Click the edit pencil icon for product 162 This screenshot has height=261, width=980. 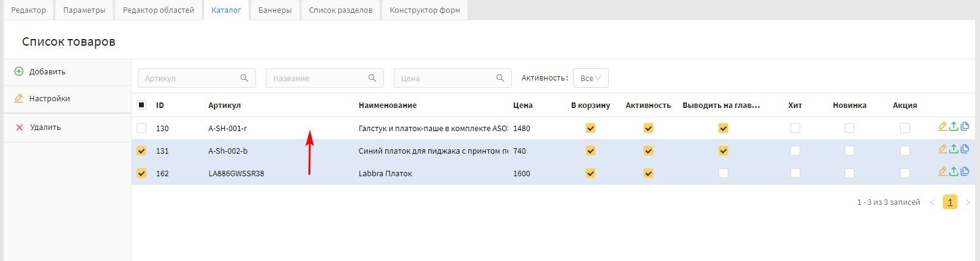[x=942, y=172]
